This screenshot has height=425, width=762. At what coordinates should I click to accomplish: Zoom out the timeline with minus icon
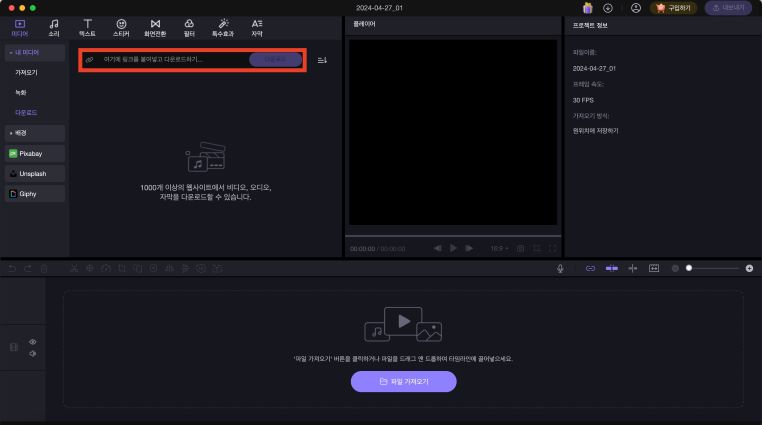(x=675, y=269)
